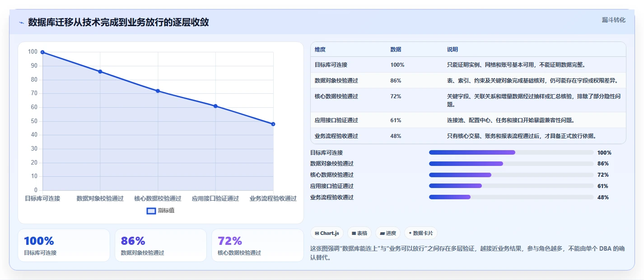Click the 数据对象校验通过 x-axis label on the chart
The image size is (644, 280).
100,198
